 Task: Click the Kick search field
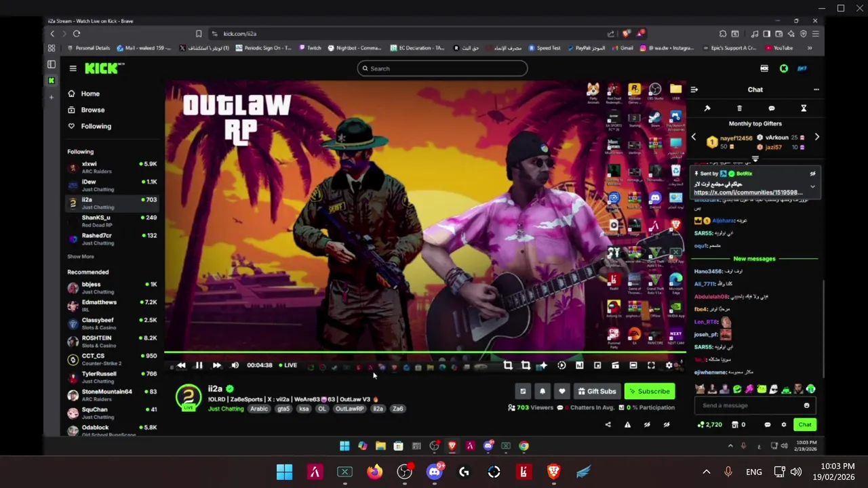(442, 68)
